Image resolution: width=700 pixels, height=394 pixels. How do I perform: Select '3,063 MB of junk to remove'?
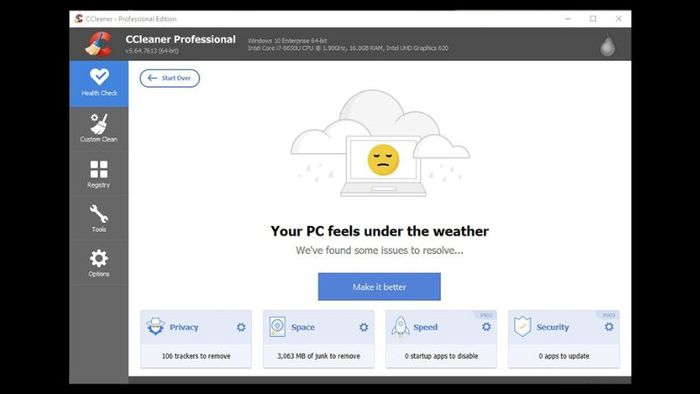coord(318,356)
